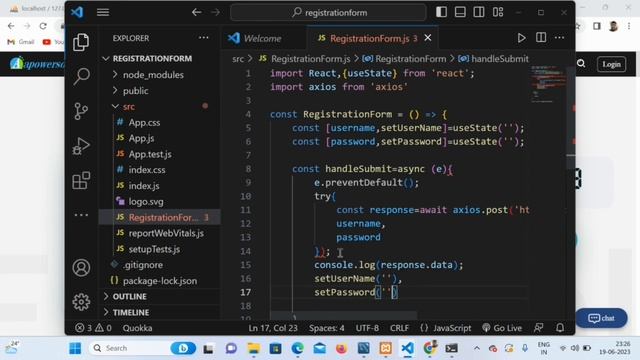Toggle primary side bar layout
Viewport: 640px width, 360px height.
point(441,12)
